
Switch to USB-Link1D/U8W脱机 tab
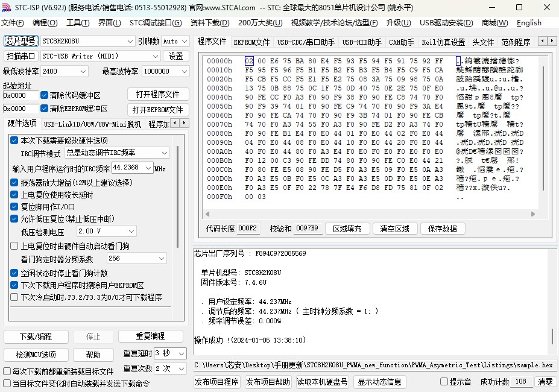[92, 124]
